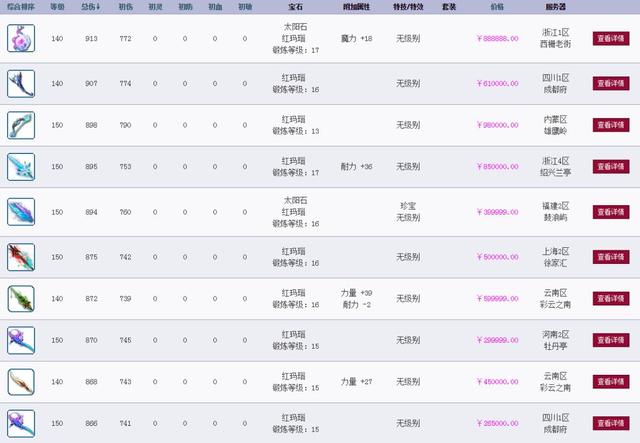Click the purple staff icon in the 870 damage row
Image resolution: width=640 pixels, height=443 pixels.
[x=22, y=341]
